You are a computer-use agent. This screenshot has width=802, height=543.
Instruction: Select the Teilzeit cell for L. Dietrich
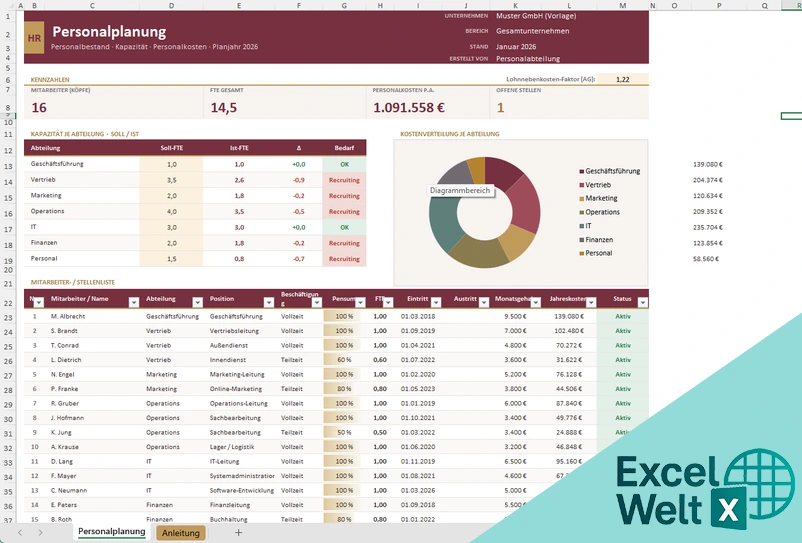click(x=292, y=360)
